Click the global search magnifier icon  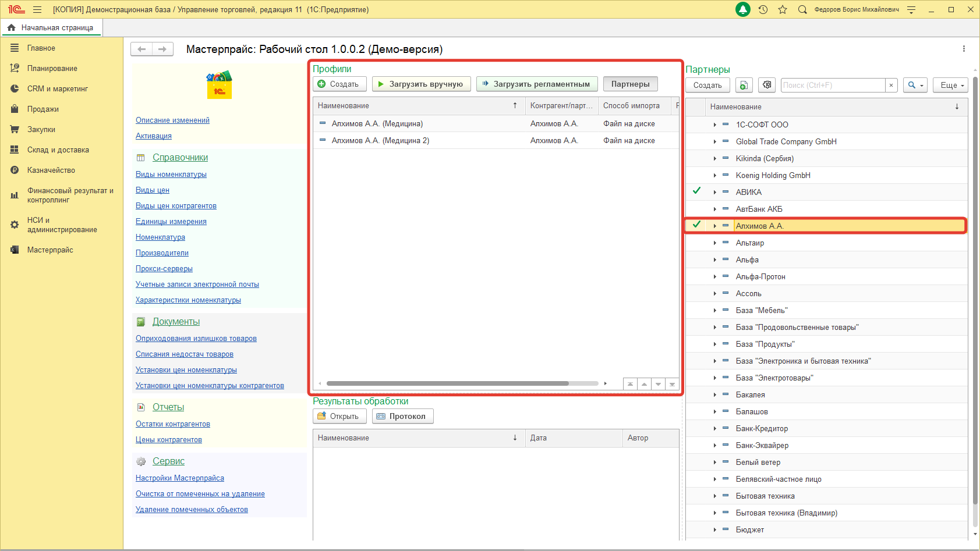802,9
